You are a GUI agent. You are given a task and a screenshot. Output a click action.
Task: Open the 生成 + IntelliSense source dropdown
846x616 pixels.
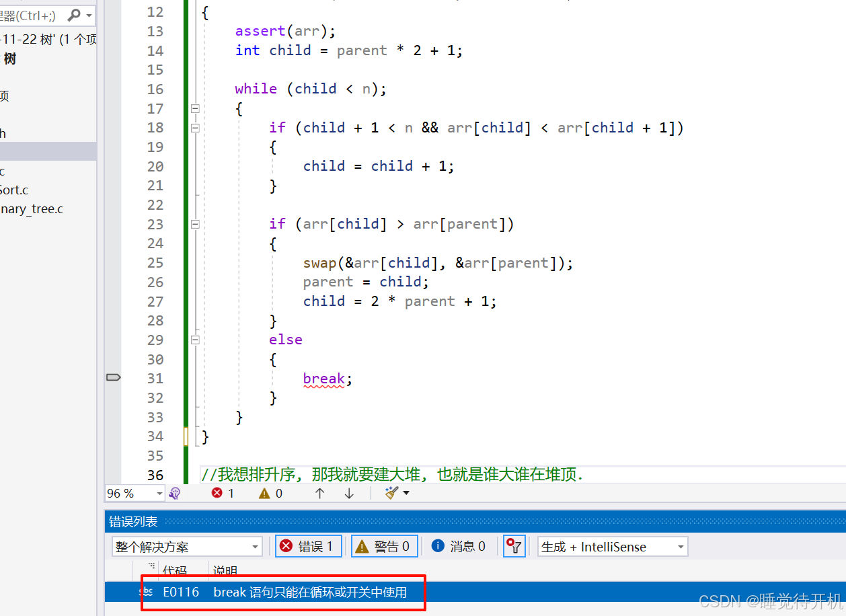click(612, 547)
